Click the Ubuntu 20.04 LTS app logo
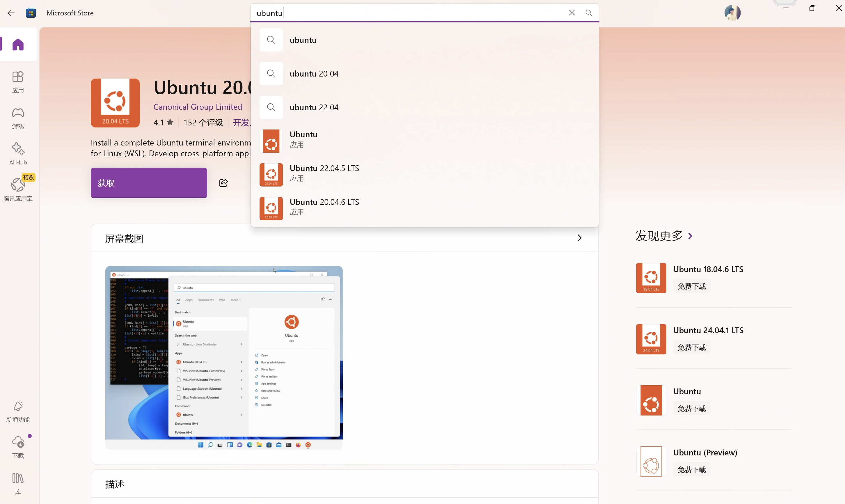Screen dimensions: 845x504 115,103
